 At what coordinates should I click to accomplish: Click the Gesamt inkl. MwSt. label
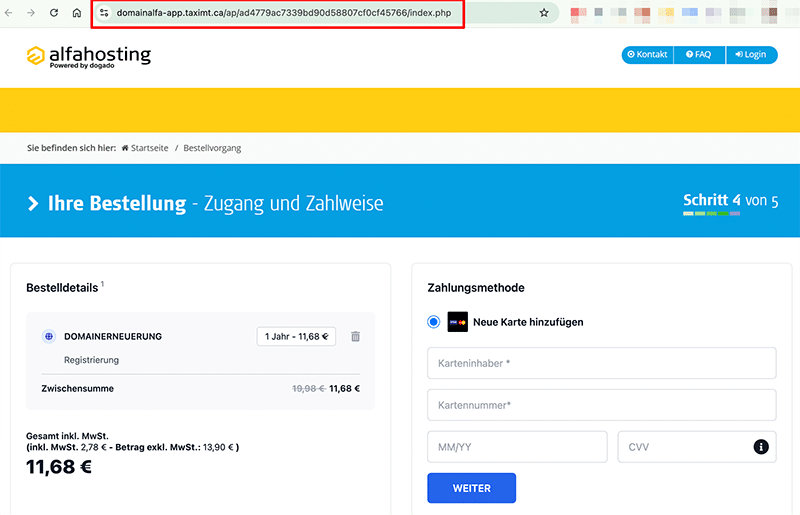67,436
